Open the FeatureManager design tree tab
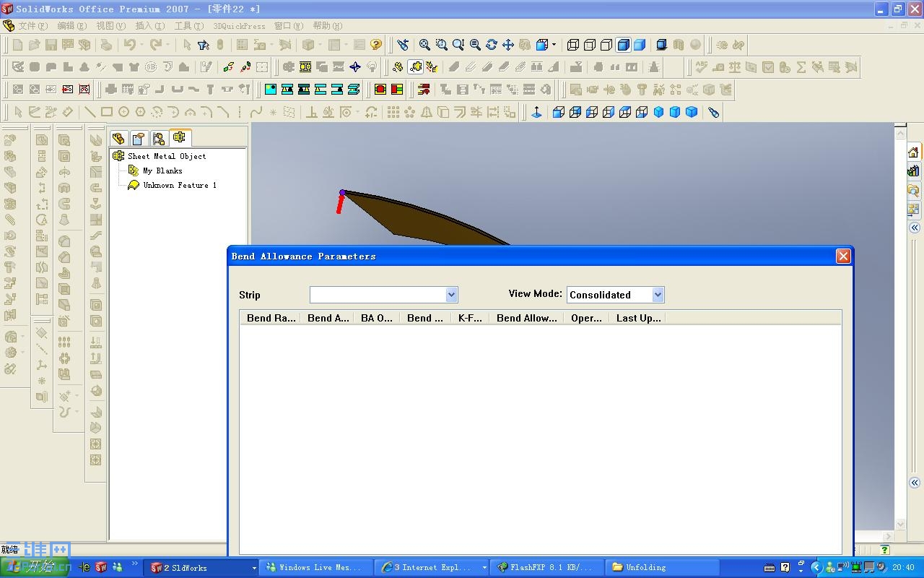The width and height of the screenshot is (924, 578). click(118, 138)
